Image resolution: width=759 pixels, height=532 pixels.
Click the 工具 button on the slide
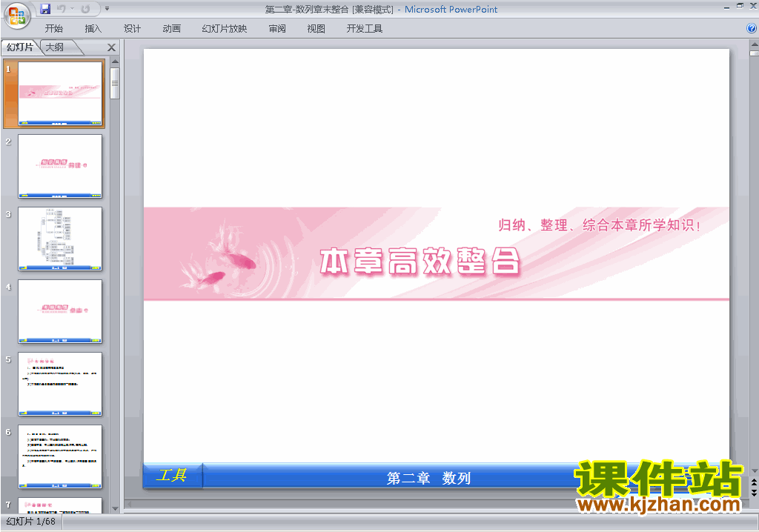pyautogui.click(x=172, y=476)
